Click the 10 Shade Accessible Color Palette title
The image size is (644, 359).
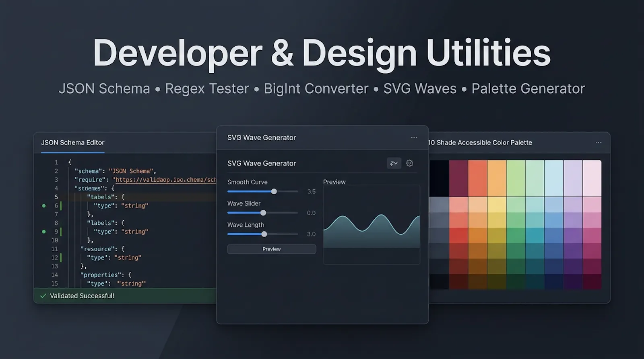coord(480,143)
